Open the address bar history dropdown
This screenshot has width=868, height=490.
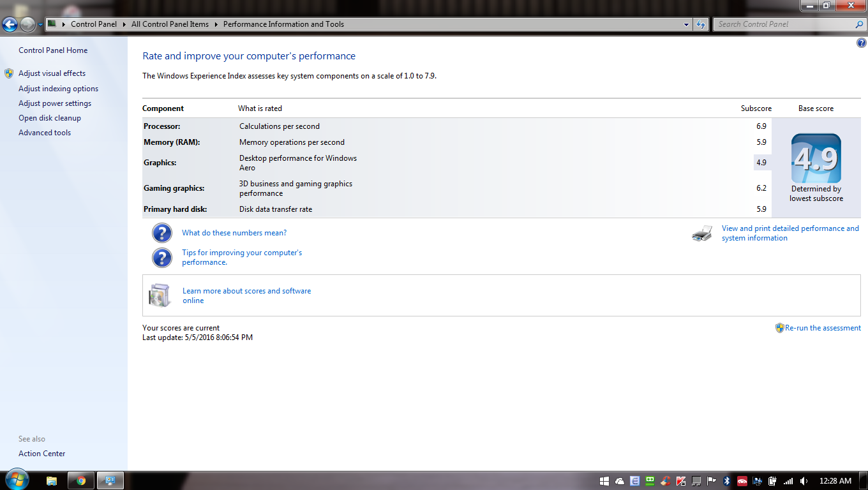(687, 24)
